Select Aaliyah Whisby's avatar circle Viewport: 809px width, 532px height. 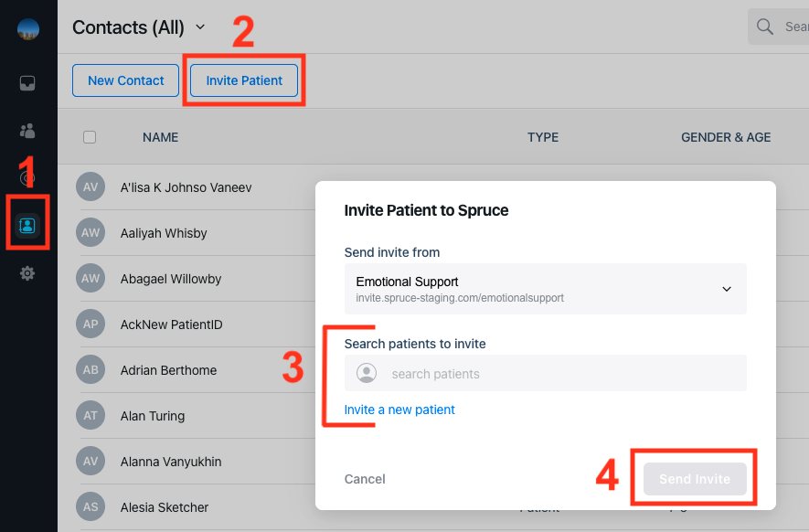pos(90,232)
